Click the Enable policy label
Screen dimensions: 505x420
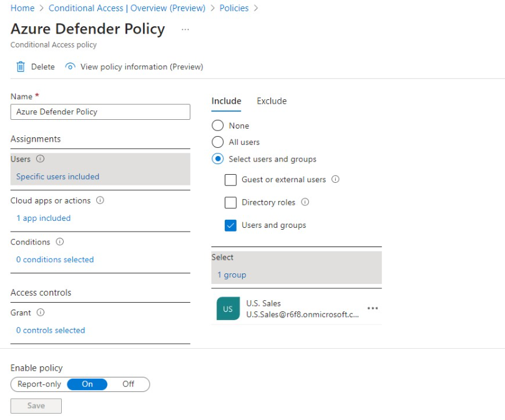pyautogui.click(x=36, y=368)
